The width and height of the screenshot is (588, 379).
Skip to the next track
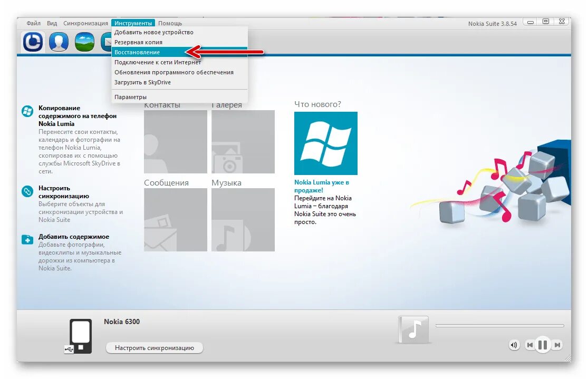click(557, 345)
